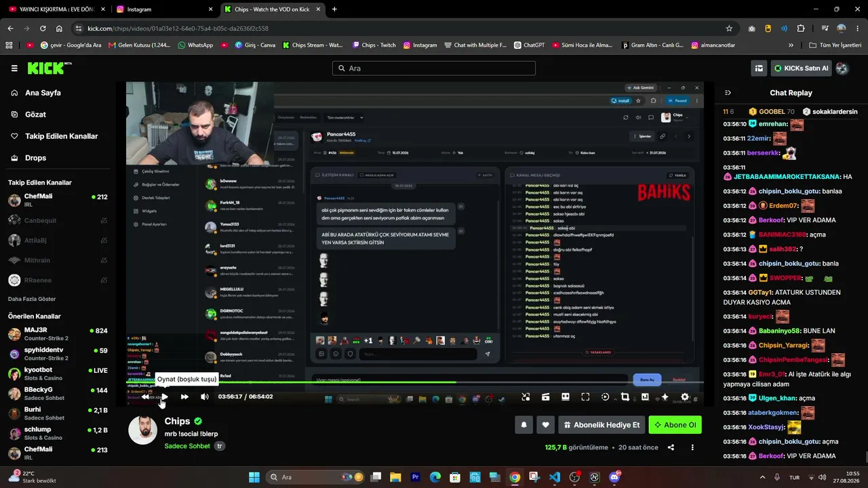Click the 'tr' language tag
The image size is (868, 488).
220,446
